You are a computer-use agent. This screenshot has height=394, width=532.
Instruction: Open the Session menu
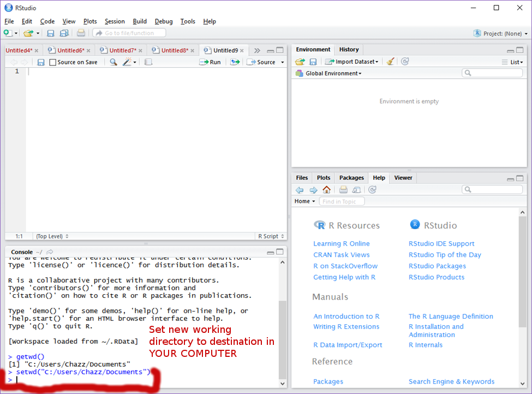pyautogui.click(x=115, y=21)
